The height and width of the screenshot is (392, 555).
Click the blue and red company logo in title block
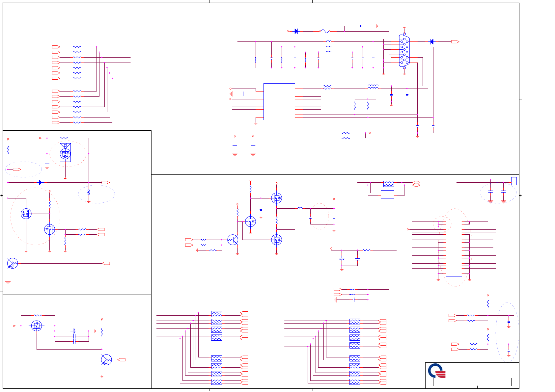tap(437, 371)
